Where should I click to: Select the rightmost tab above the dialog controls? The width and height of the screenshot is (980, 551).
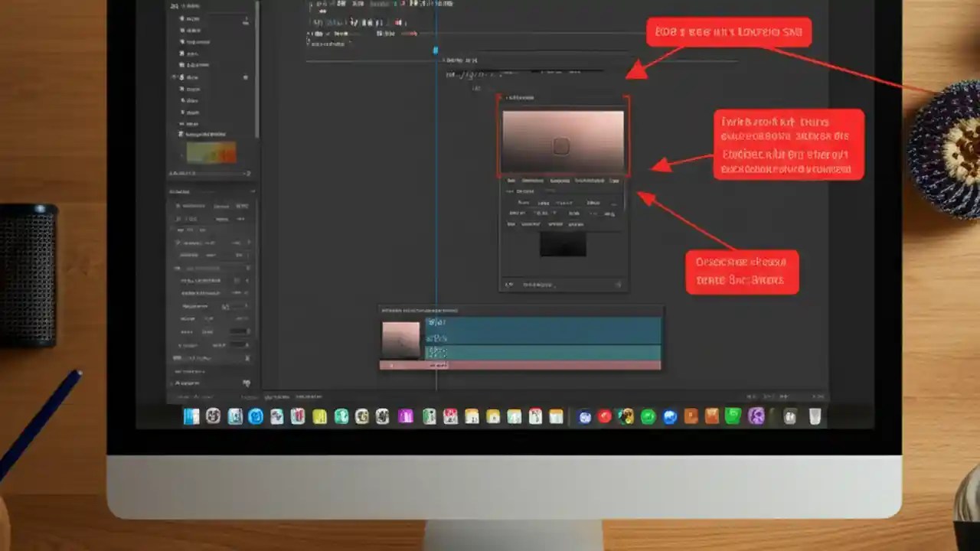point(615,181)
